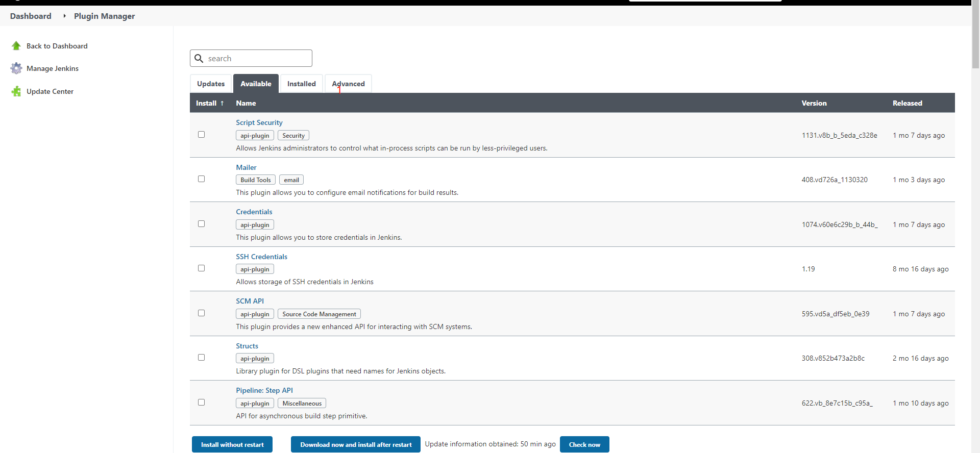Screen dimensions: 980x453
Task: Click Source Code Management tag
Action: (x=320, y=314)
